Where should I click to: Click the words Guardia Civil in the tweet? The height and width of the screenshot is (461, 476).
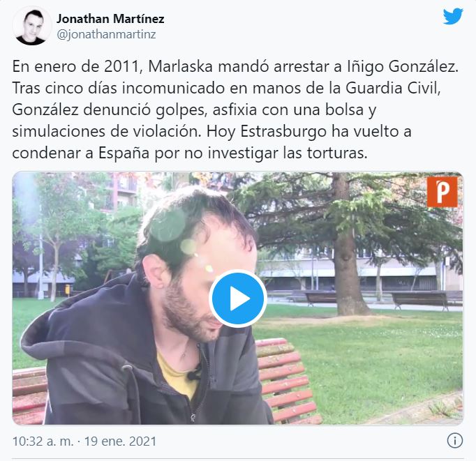click(x=393, y=89)
